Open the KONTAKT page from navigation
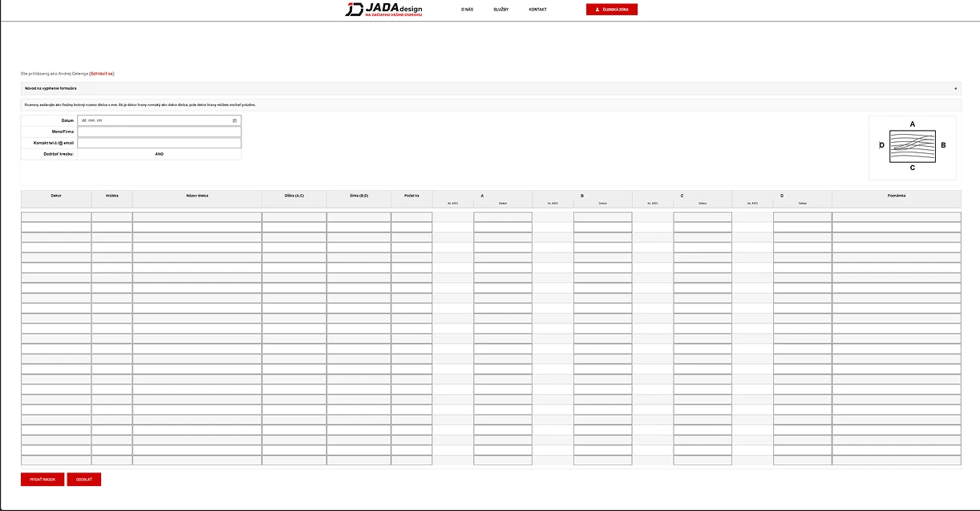The width and height of the screenshot is (980, 511). click(537, 10)
